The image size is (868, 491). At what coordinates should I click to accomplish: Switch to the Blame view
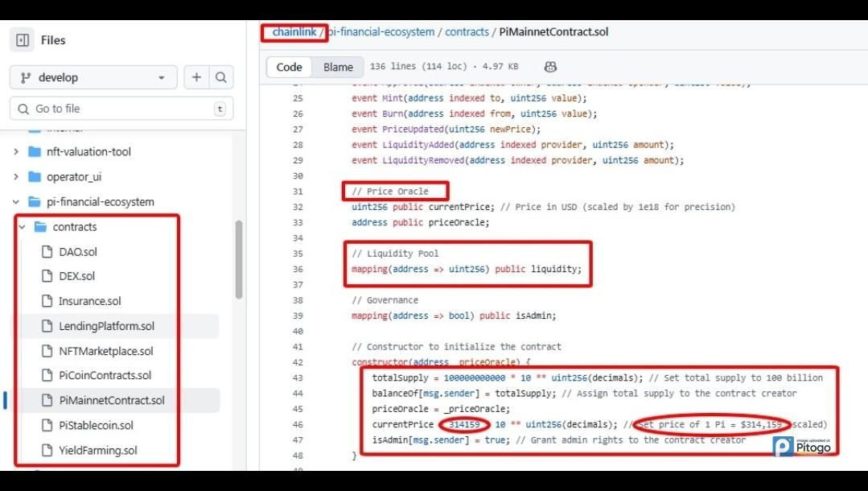tap(338, 67)
